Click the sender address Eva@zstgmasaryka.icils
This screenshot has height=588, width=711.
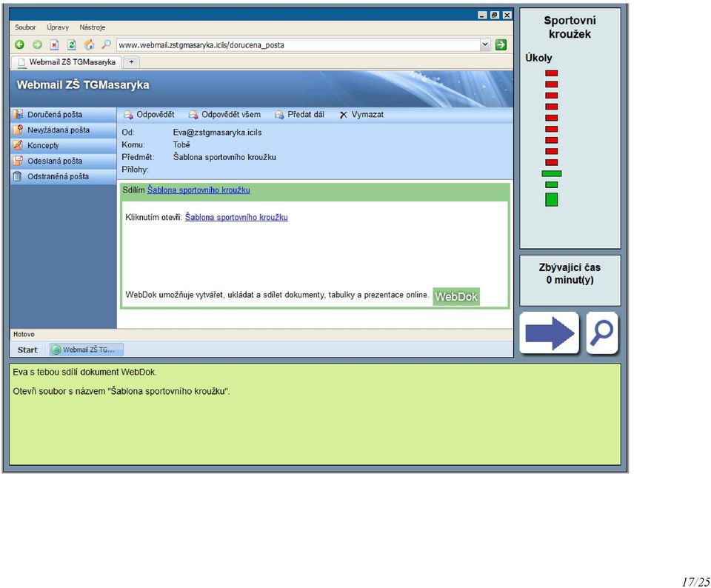(x=217, y=133)
